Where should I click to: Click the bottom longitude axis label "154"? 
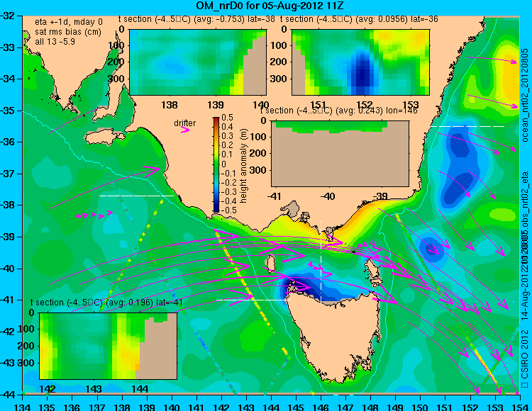(520, 407)
